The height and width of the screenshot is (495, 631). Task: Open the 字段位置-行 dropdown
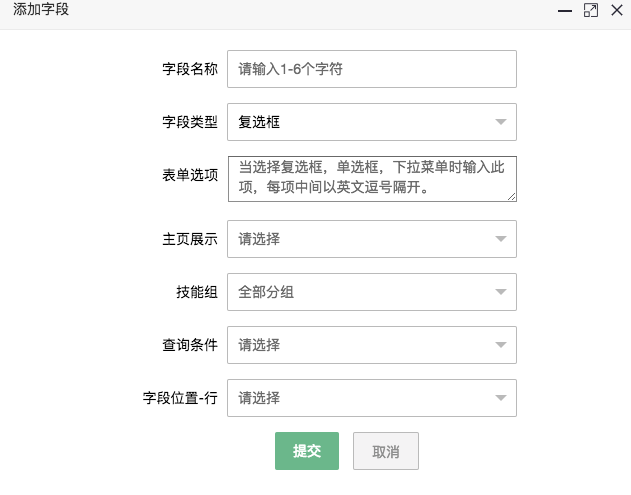click(372, 398)
